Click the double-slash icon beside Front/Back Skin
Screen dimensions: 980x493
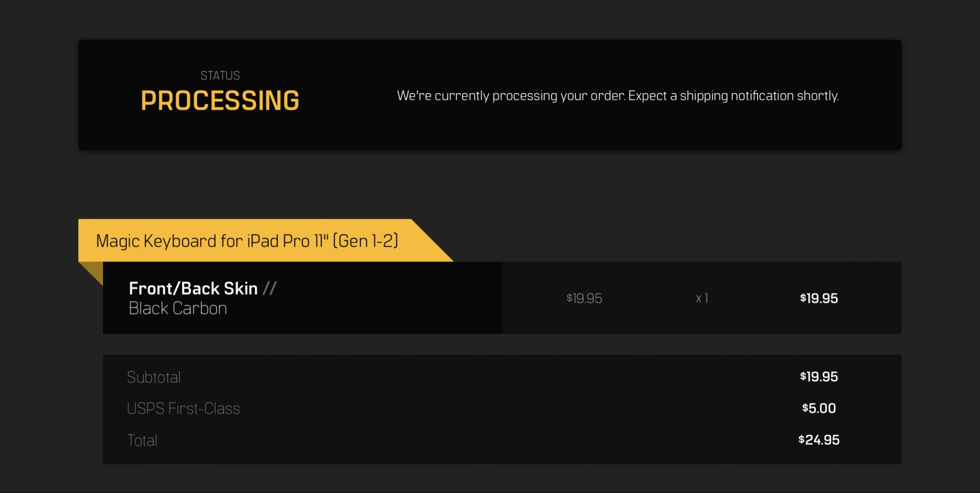tap(269, 288)
